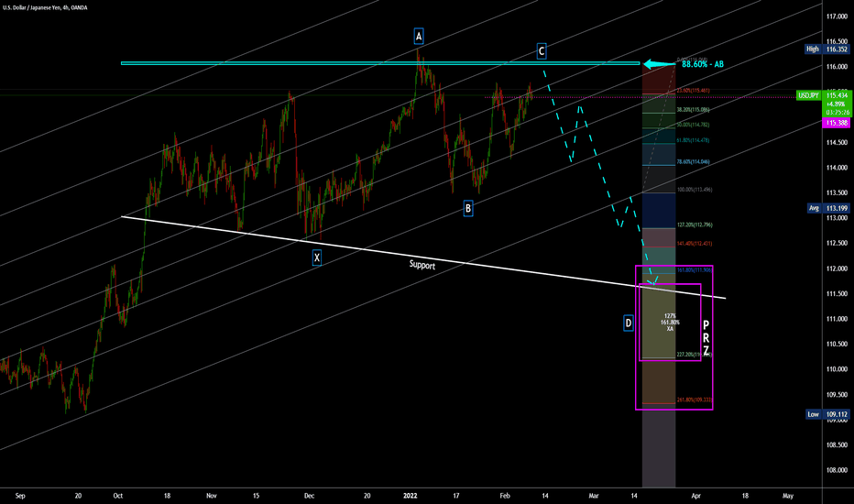
Task: Click the 100.00%(113.496) Fibonacci level
Action: 695,190
